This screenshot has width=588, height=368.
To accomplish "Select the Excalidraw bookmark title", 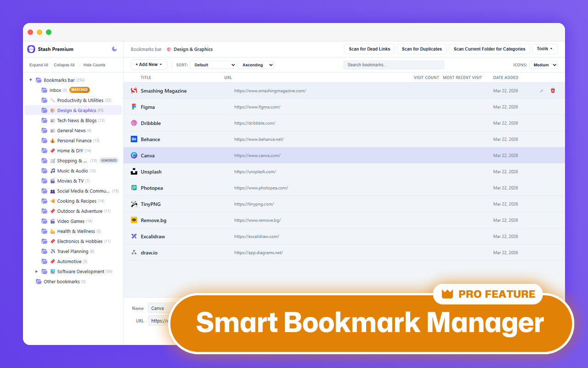I will click(x=153, y=236).
